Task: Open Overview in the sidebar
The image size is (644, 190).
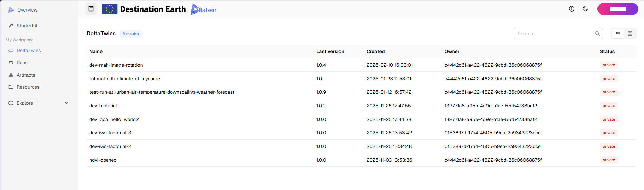Action: (27, 10)
